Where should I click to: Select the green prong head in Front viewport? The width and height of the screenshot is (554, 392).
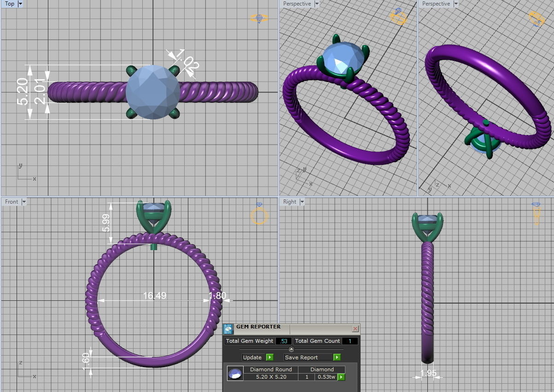(x=154, y=216)
